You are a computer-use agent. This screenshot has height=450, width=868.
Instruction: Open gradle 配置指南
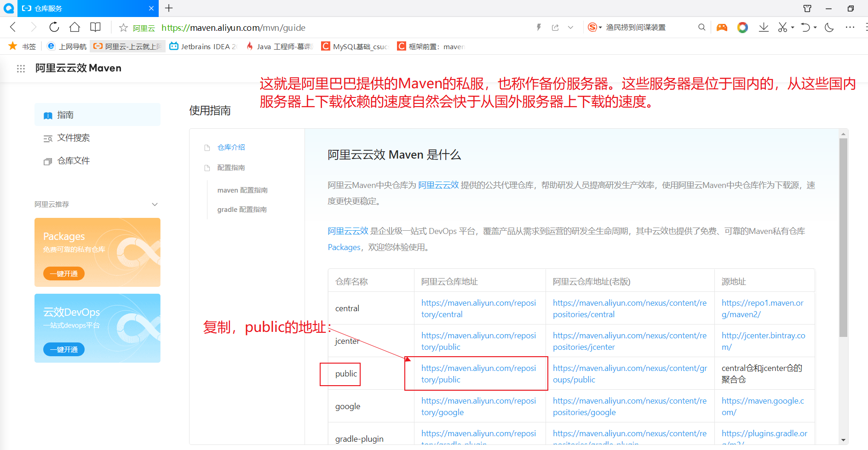pyautogui.click(x=242, y=210)
